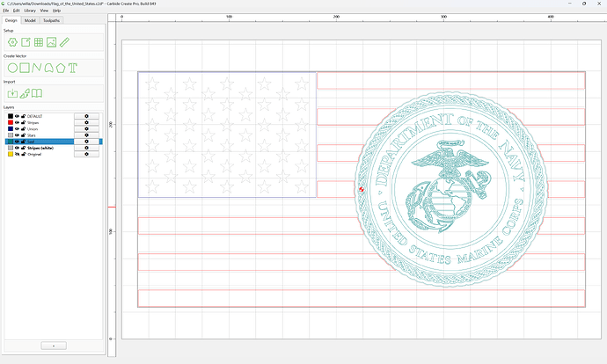Open the Edit menu
Screen dimensions: 607x364
[16, 11]
